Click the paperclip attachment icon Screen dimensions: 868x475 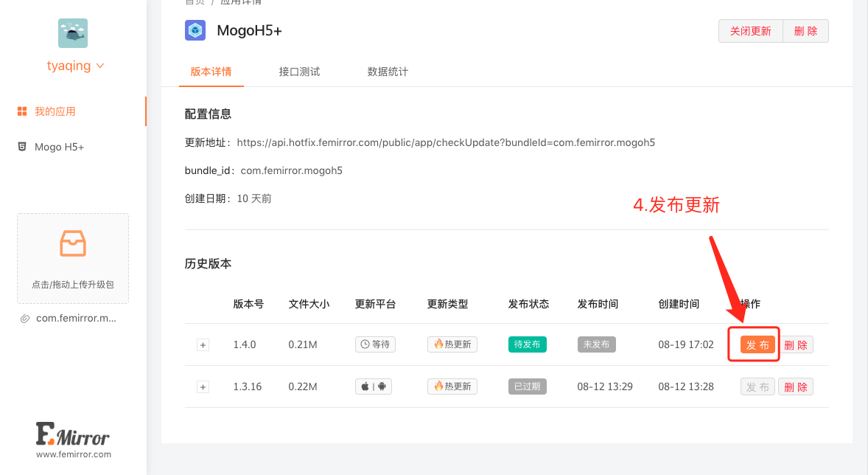(x=25, y=319)
